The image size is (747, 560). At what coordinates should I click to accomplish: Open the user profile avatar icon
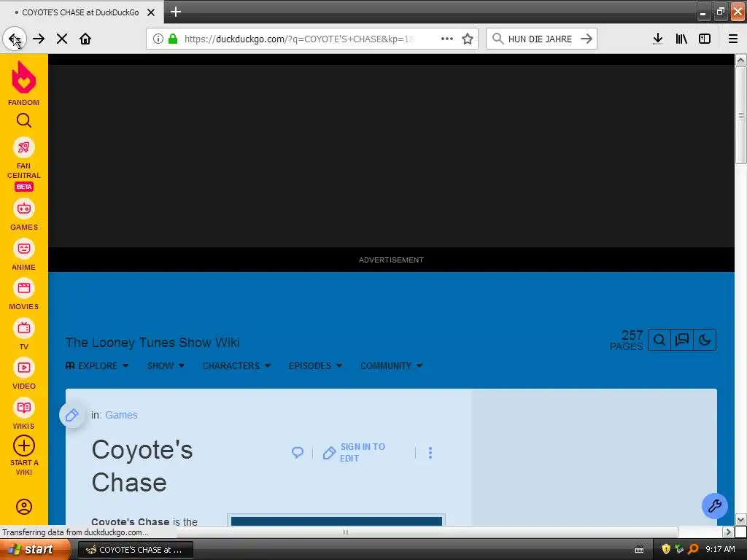click(x=24, y=507)
